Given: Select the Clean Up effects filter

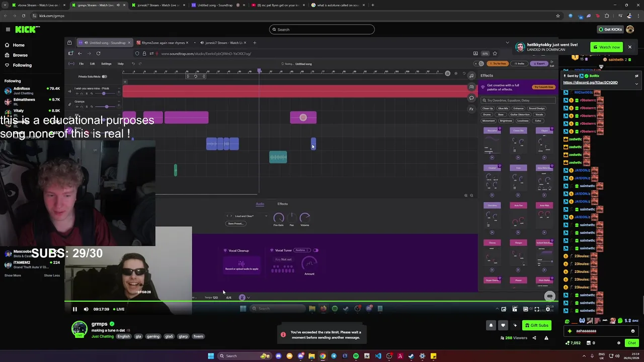Looking at the screenshot, I should click(x=488, y=109).
